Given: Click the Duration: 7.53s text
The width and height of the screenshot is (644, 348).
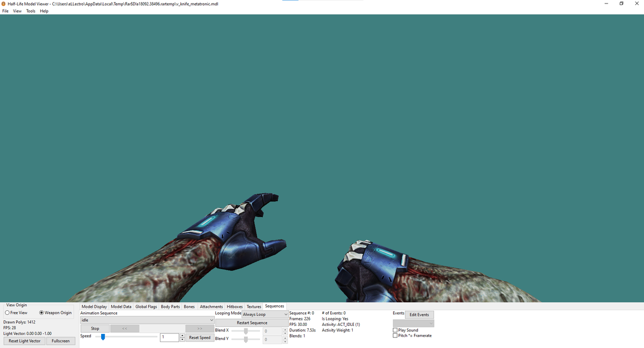Looking at the screenshot, I should click(302, 330).
